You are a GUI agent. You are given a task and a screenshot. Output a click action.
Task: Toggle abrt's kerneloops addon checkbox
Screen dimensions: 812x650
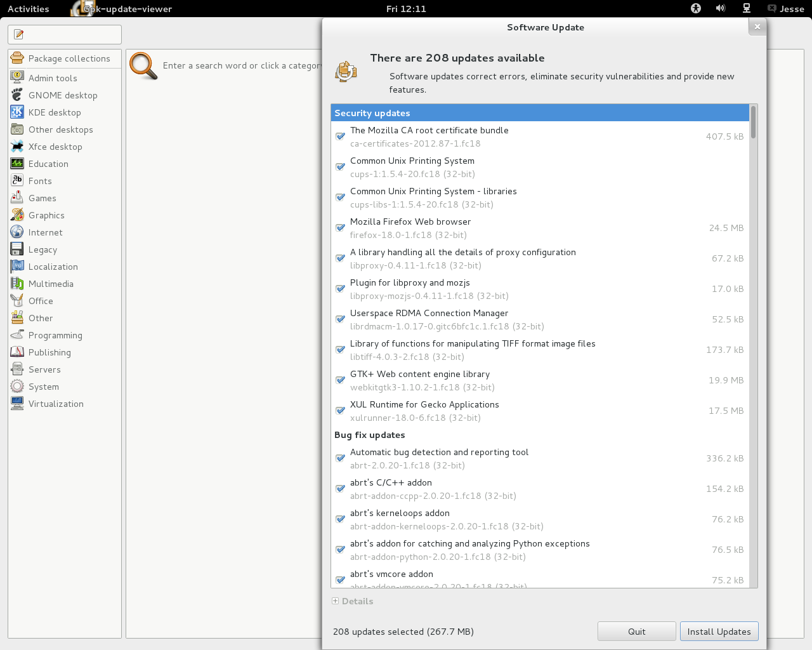341,519
